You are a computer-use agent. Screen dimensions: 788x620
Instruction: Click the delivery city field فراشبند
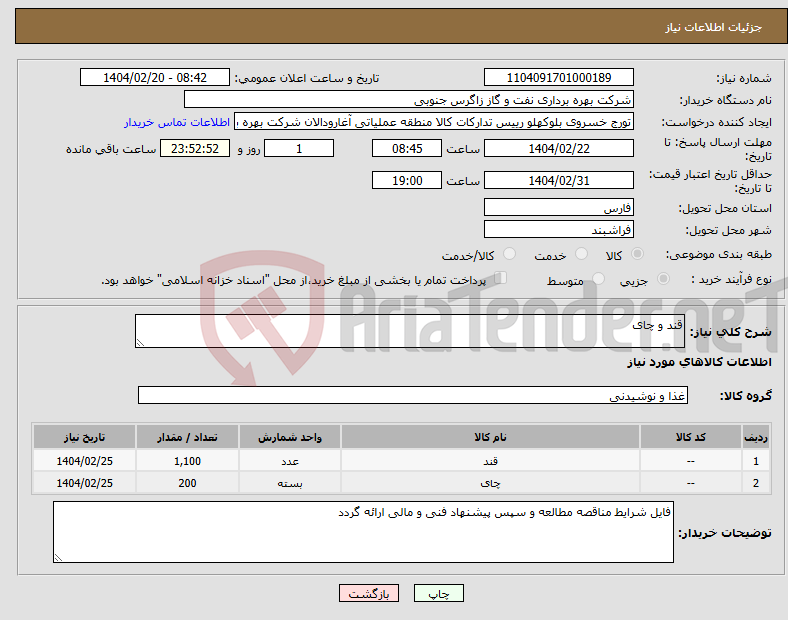559,229
